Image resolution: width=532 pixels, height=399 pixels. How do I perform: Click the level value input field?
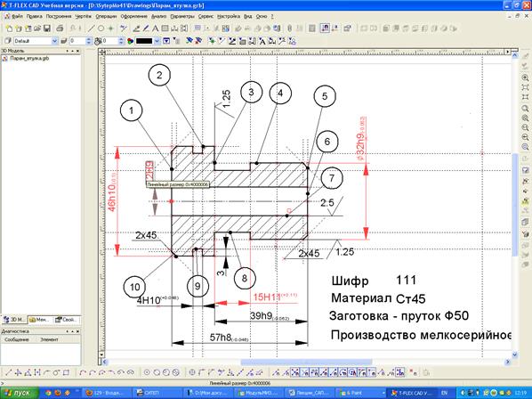(x=77, y=41)
